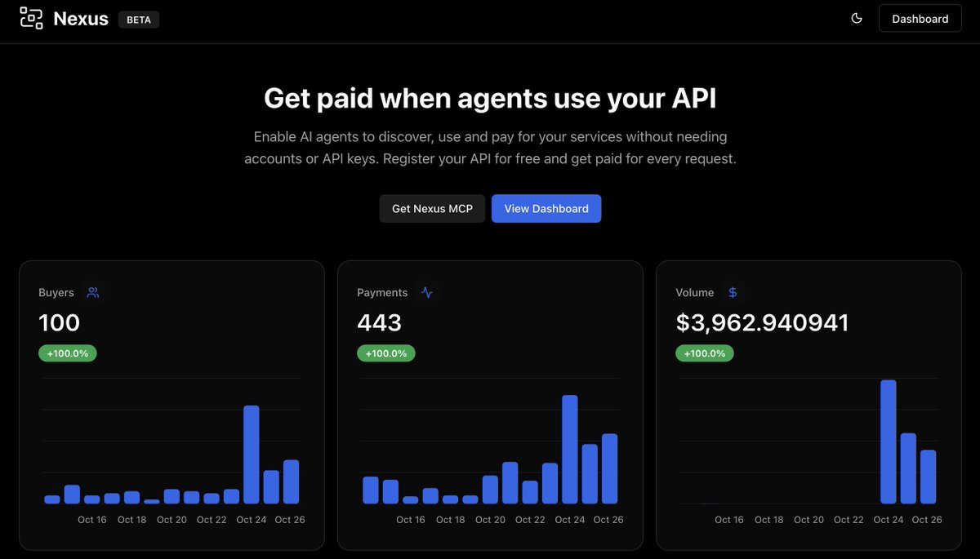Click the +100.0% badge under Buyers
Screen dimensions: 980x559
(x=68, y=353)
